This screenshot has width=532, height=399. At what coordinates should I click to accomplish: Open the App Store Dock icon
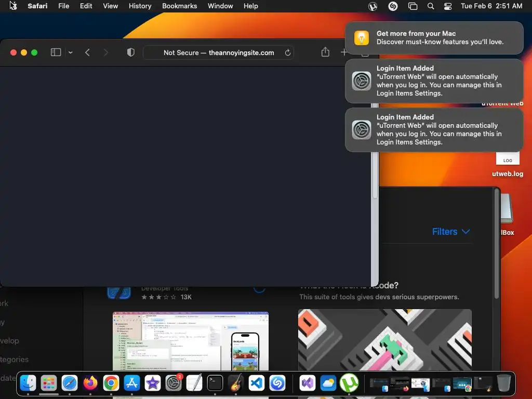pos(131,383)
